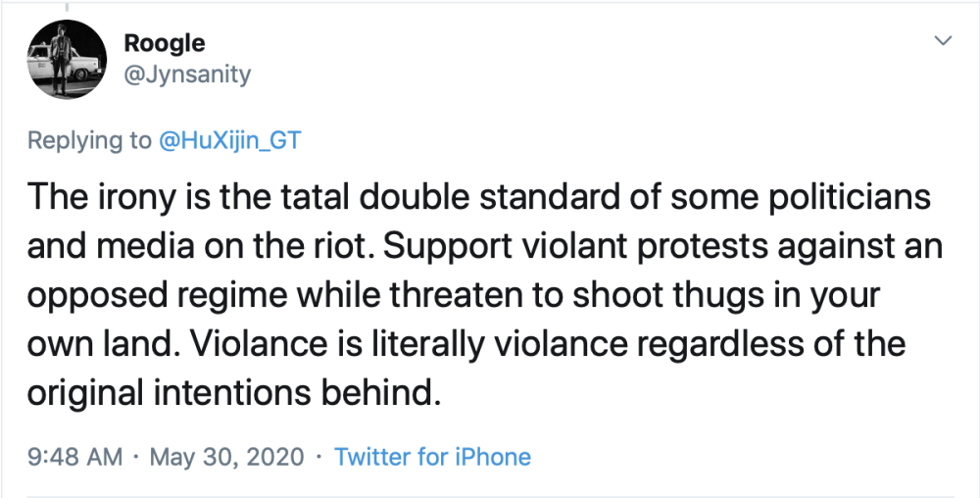980x498 pixels.
Task: Open the tweet options chevron menu
Action: [944, 41]
